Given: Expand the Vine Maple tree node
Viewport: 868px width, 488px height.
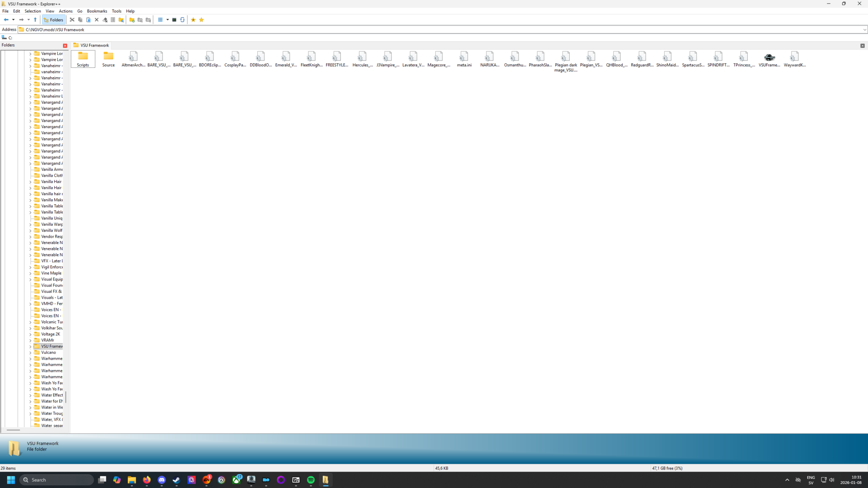Looking at the screenshot, I should pyautogui.click(x=30, y=273).
